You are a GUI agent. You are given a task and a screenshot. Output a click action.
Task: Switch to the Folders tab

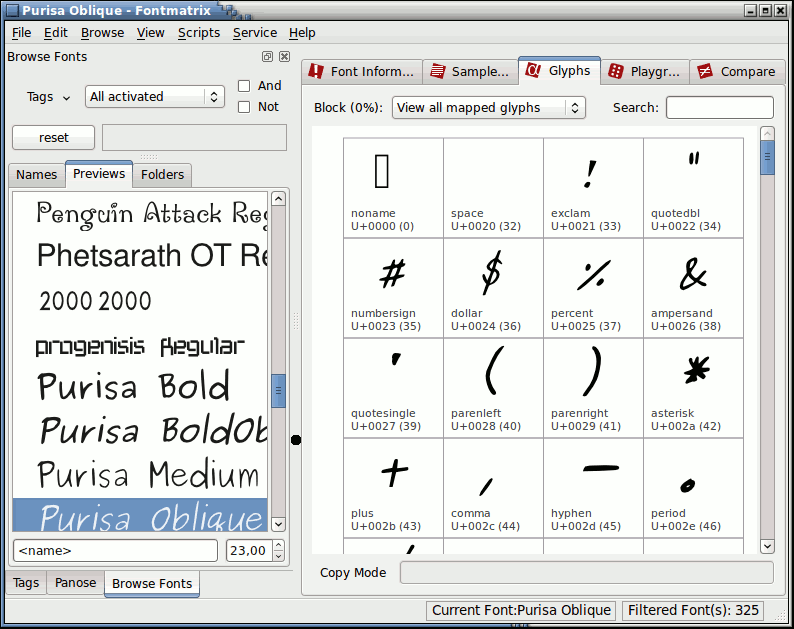pos(162,175)
